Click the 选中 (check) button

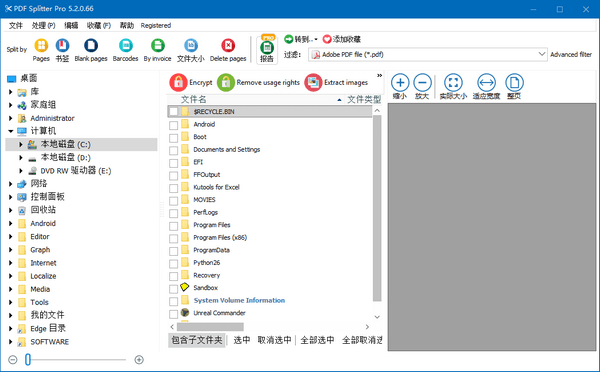241,340
